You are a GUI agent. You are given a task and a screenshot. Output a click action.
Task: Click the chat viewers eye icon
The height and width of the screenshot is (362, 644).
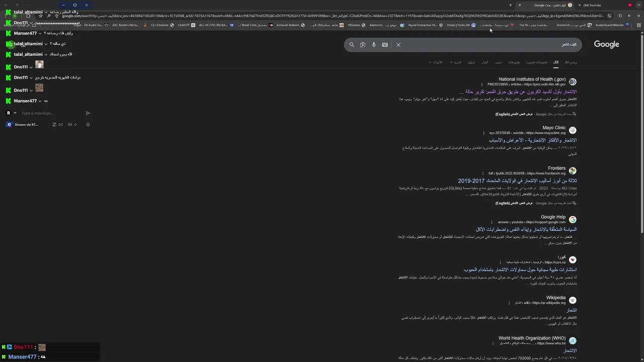pos(70,125)
